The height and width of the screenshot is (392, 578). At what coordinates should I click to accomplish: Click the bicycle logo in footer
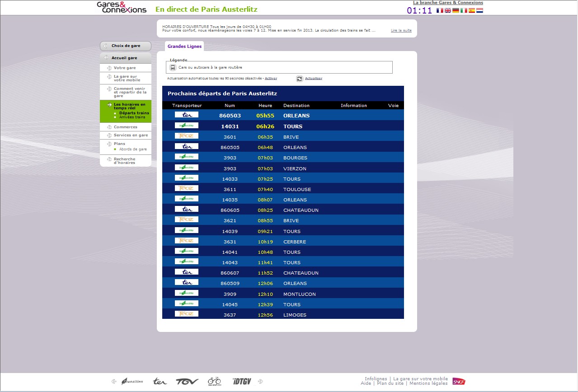(215, 381)
